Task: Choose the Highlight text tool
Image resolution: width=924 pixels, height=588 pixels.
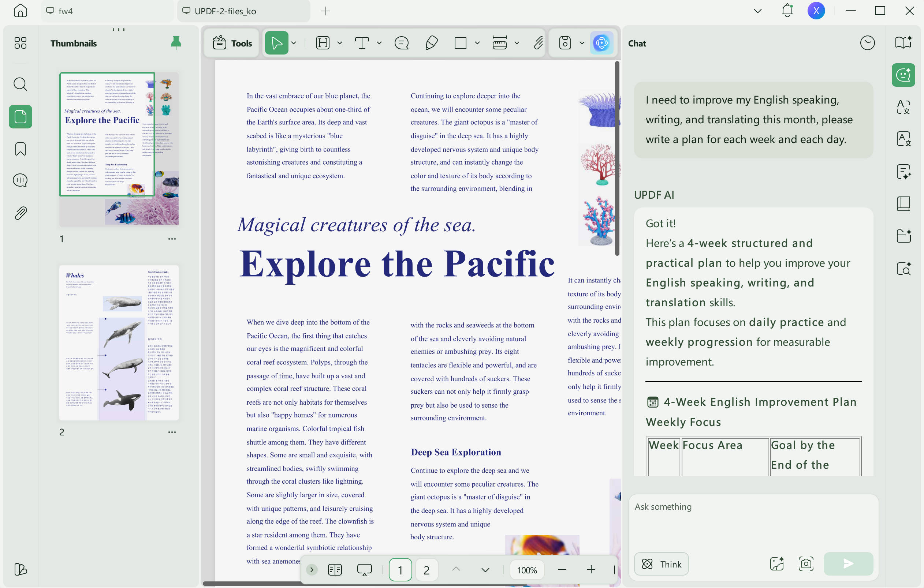Action: [x=323, y=43]
